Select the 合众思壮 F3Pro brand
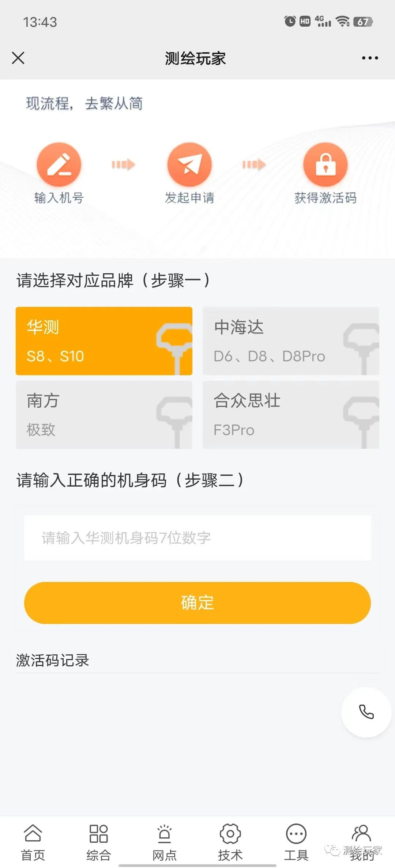 click(291, 415)
